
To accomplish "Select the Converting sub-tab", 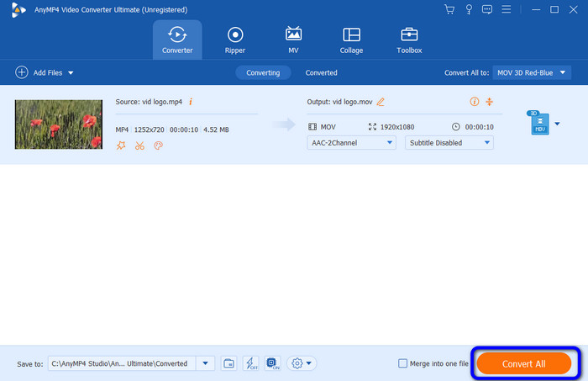I will click(263, 73).
